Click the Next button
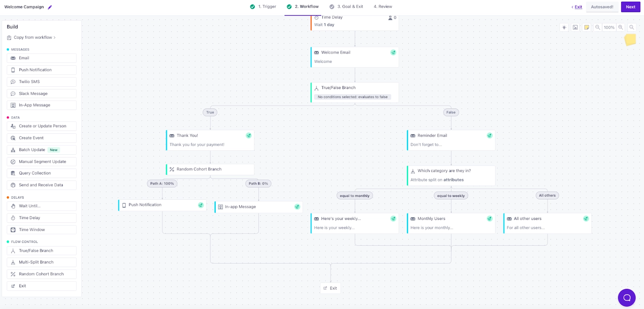This screenshot has height=309, width=644. 630,7
